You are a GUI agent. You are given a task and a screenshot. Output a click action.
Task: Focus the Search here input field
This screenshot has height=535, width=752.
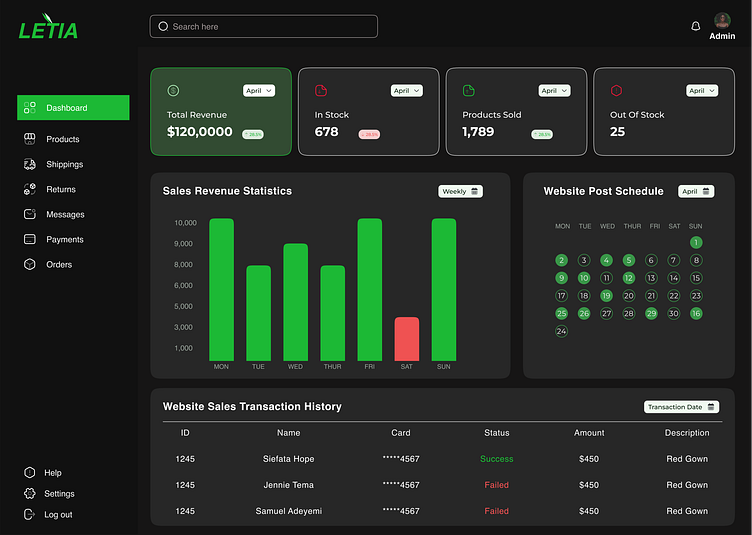pos(270,27)
